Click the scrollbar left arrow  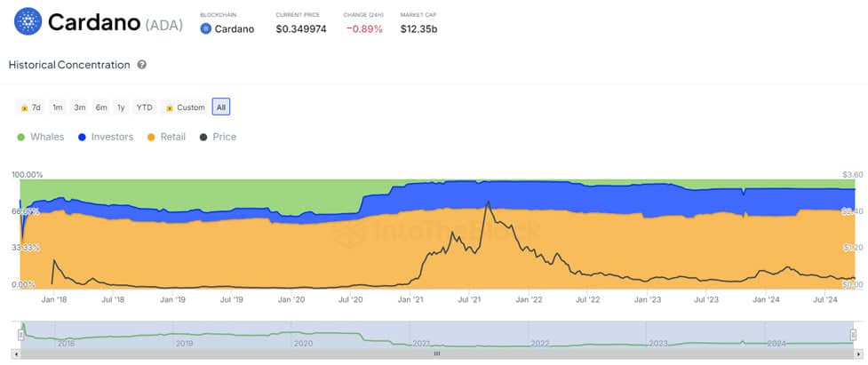coord(17,353)
